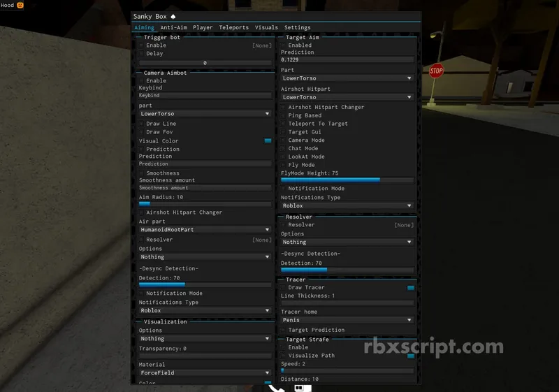Tick the Camera Aimbot Prediction checkbox
The image size is (559, 392).
(x=141, y=149)
